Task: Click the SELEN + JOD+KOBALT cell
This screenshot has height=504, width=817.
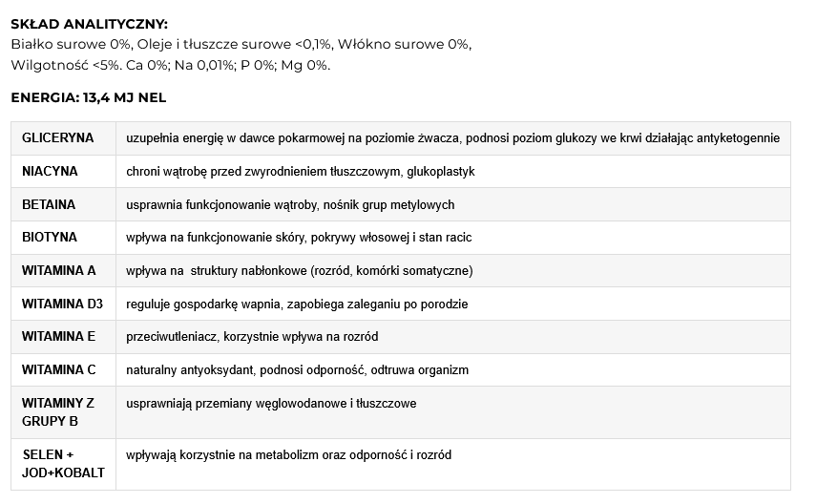Action: pyautogui.click(x=64, y=464)
